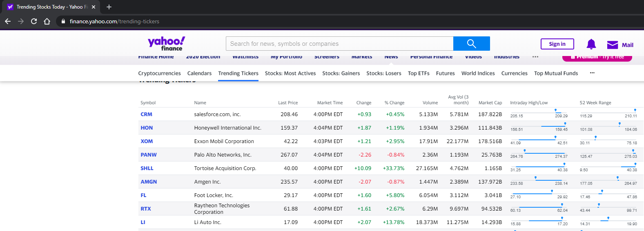This screenshot has width=644, height=231.
Task: Open the Top Mutual Funds tab
Action: 556,73
